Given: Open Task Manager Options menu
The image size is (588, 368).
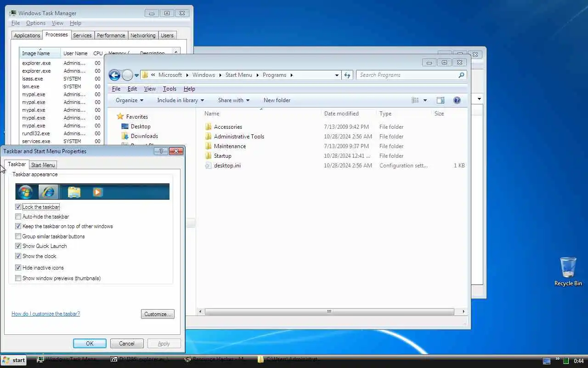Looking at the screenshot, I should coord(36,23).
